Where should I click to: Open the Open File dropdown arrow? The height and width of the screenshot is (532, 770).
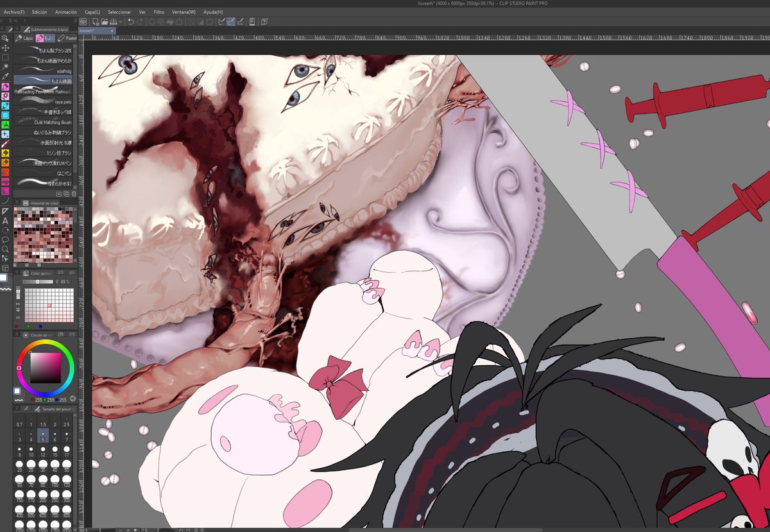click(121, 21)
